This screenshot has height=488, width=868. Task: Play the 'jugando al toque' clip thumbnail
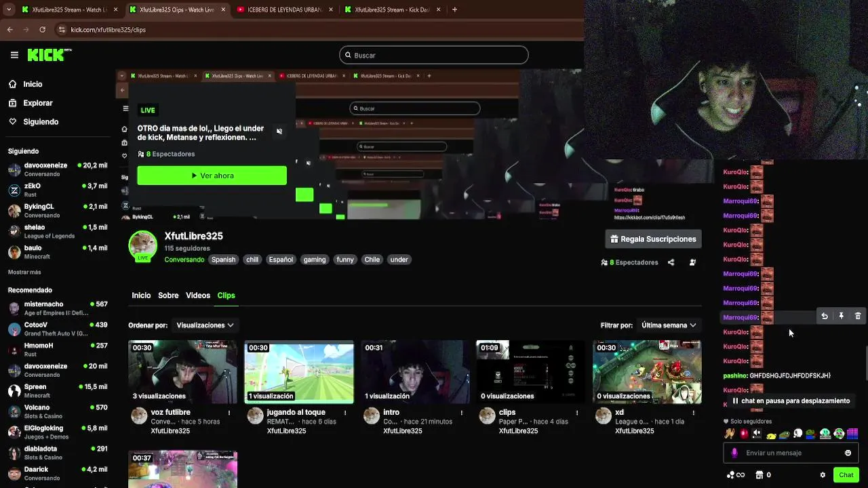point(299,372)
